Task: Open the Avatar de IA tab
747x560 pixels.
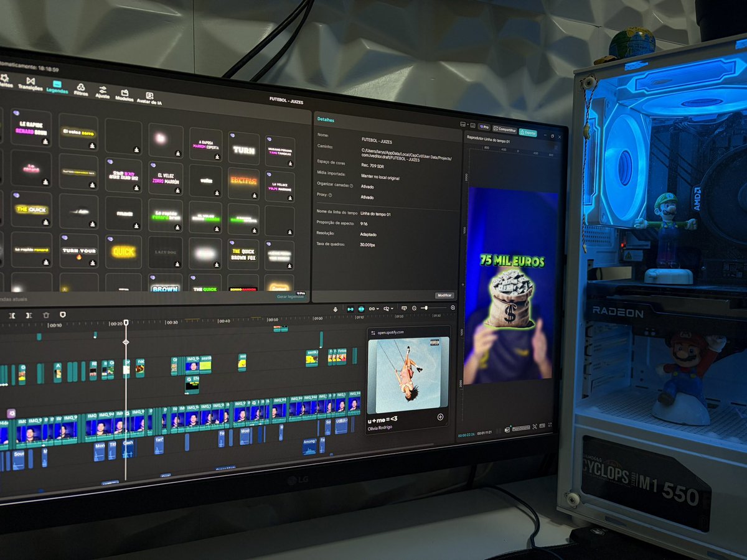Action: click(150, 98)
